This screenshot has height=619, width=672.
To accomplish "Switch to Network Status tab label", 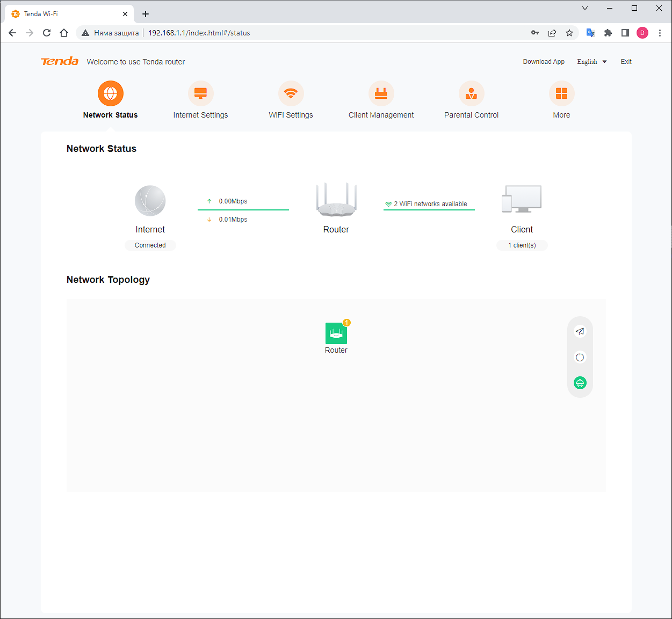I will [x=111, y=115].
